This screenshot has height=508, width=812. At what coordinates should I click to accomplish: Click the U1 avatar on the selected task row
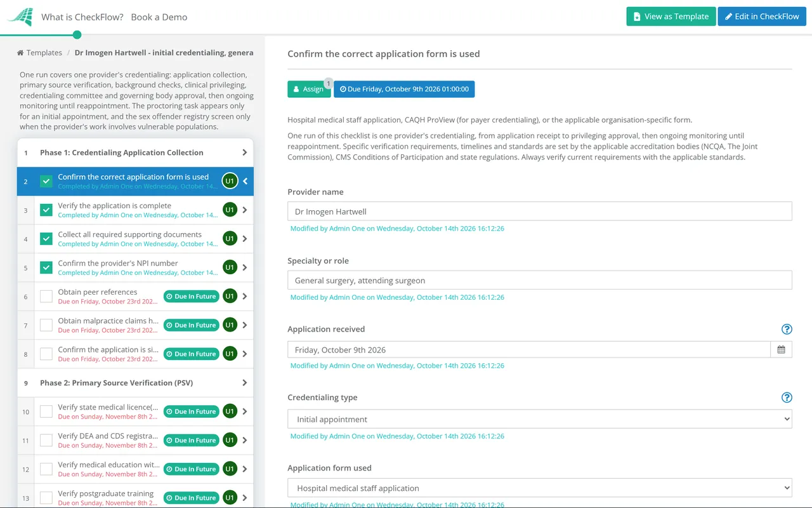pos(230,181)
